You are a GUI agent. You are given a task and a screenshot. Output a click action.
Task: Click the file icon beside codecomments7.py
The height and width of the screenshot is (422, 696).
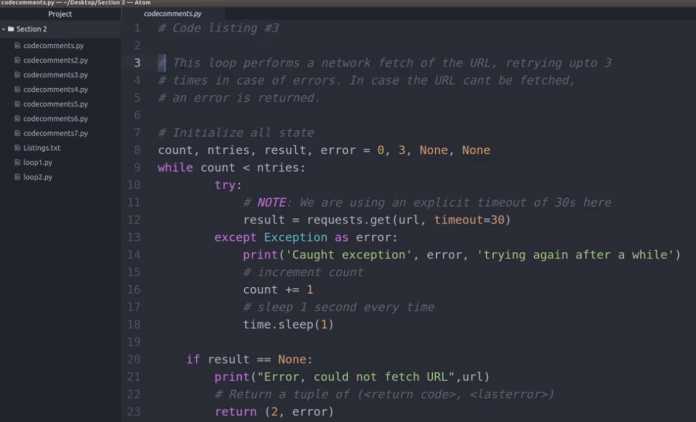pyautogui.click(x=18, y=133)
